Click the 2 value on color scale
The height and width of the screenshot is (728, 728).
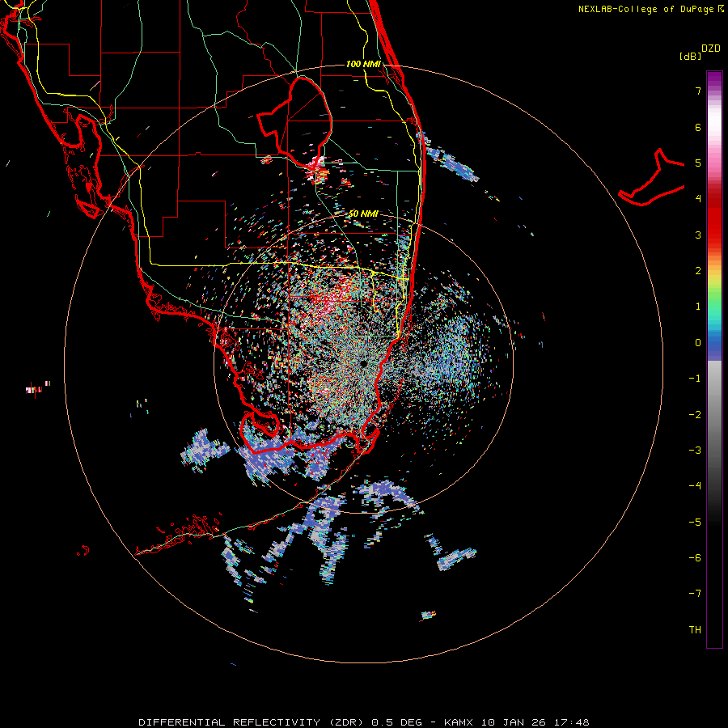coord(698,271)
